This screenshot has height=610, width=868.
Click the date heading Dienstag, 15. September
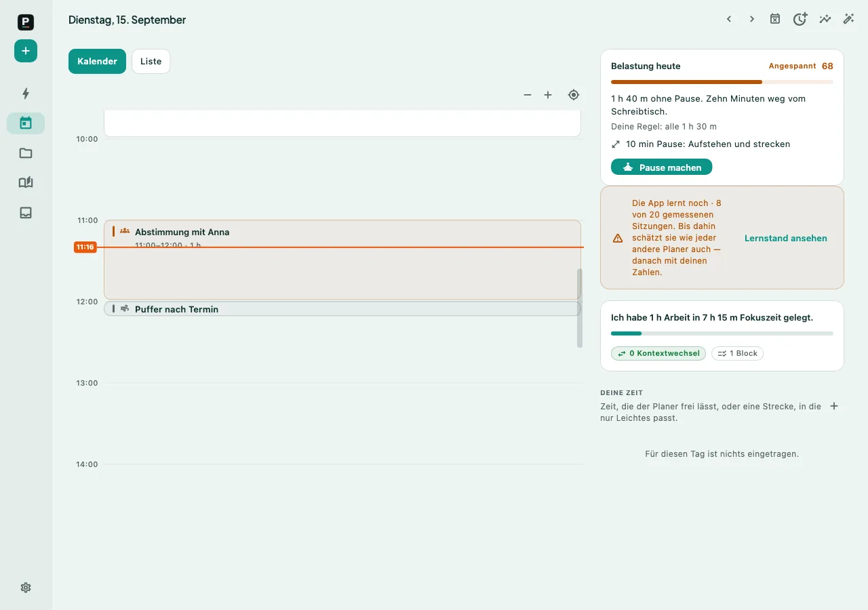pos(127,20)
